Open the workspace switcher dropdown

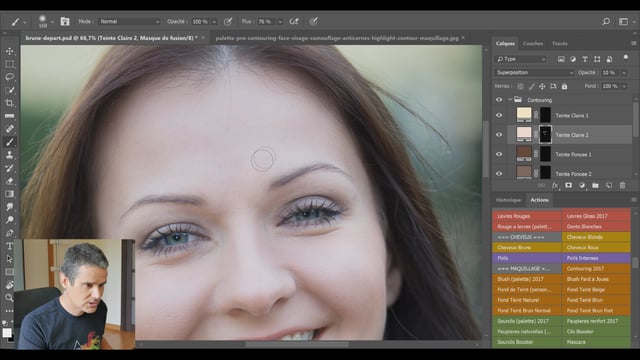point(625,22)
